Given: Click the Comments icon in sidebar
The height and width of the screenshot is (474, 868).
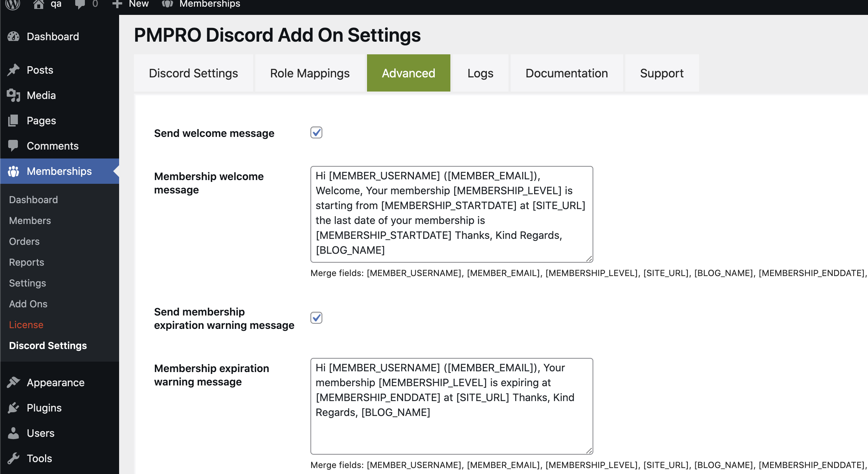Looking at the screenshot, I should [x=15, y=145].
